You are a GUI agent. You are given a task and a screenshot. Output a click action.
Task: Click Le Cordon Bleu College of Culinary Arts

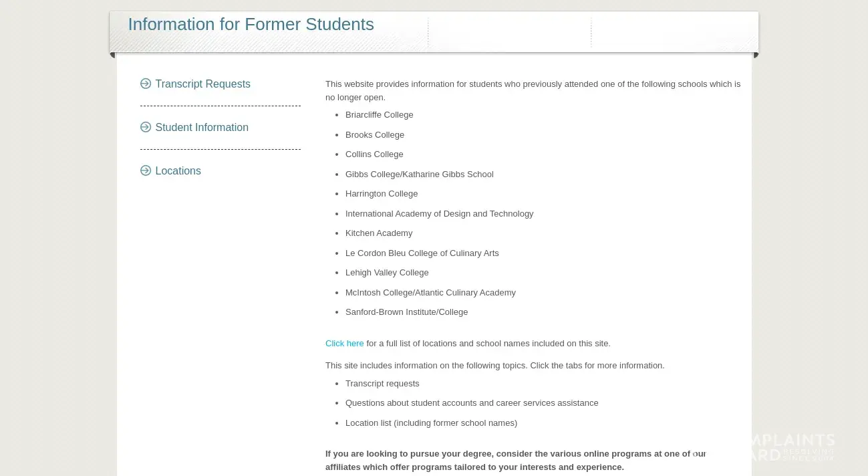point(422,253)
